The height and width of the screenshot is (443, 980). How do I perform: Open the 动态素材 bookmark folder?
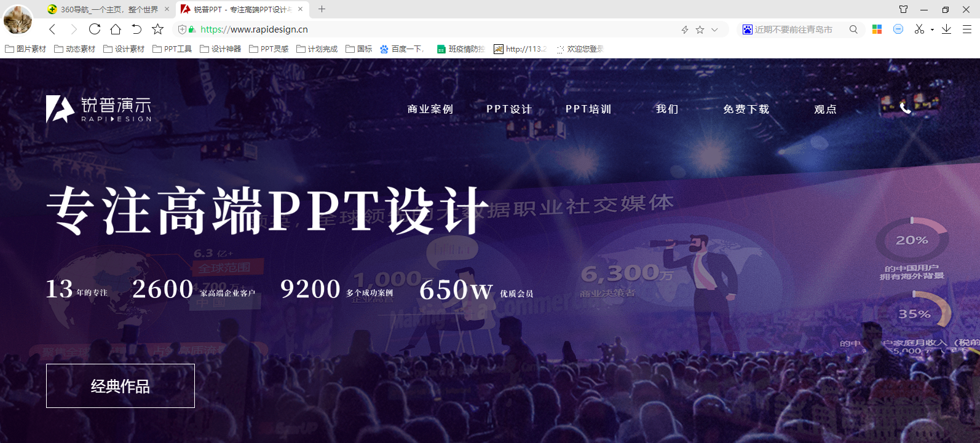pos(75,49)
